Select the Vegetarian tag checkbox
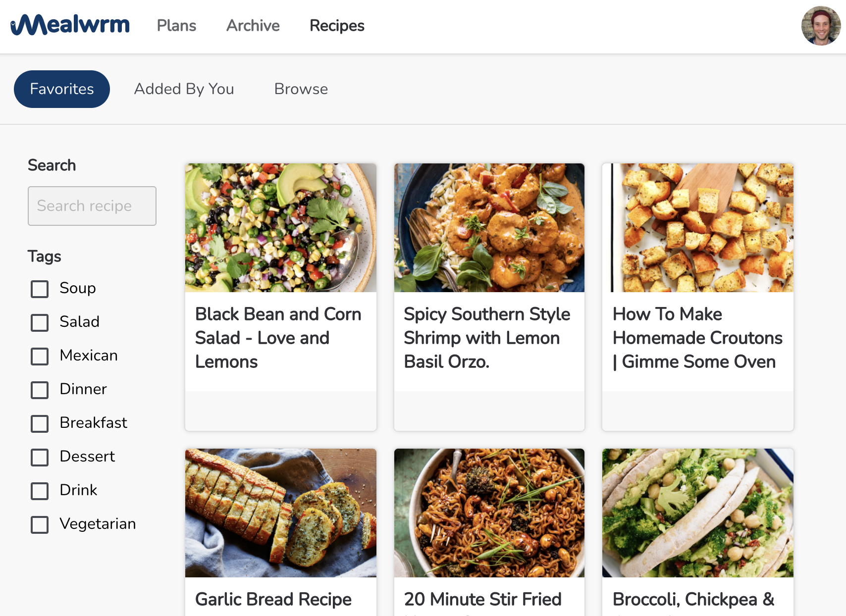 coord(40,524)
